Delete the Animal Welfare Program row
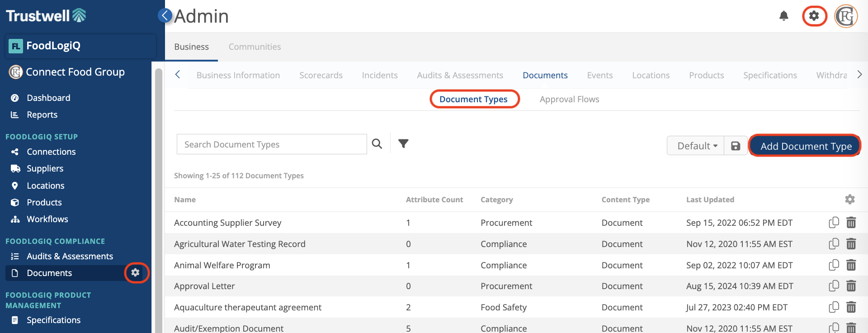The width and height of the screenshot is (868, 333). click(x=851, y=265)
